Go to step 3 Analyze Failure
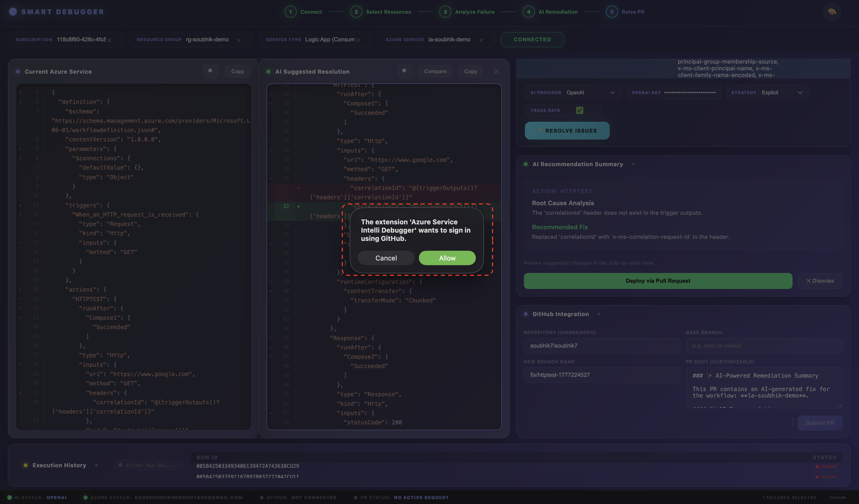This screenshot has height=504, width=859. click(467, 12)
